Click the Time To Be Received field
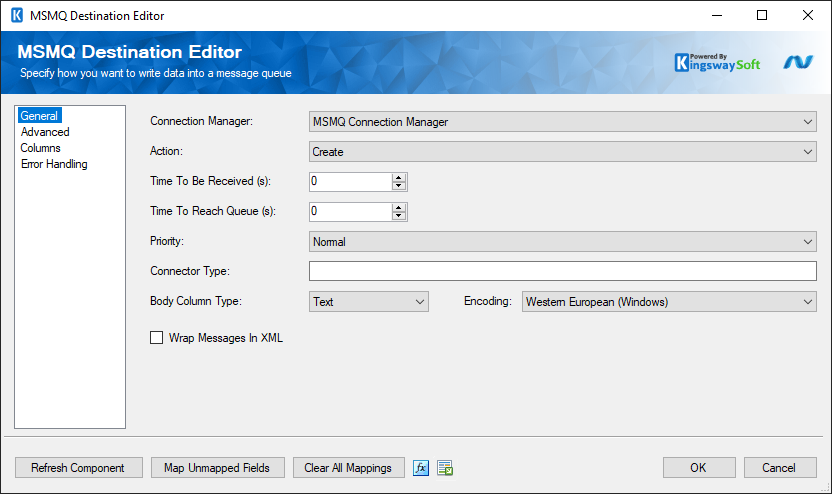The width and height of the screenshot is (832, 494). pos(351,181)
